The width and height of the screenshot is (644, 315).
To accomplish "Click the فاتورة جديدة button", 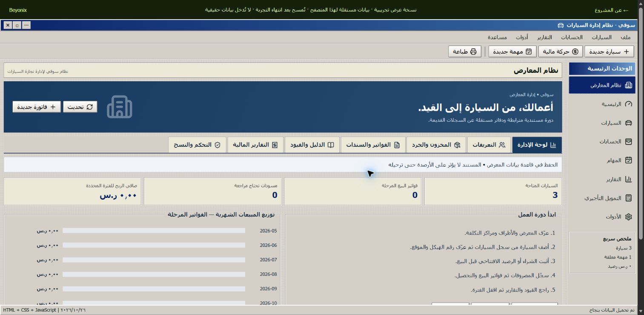I will click(x=37, y=107).
